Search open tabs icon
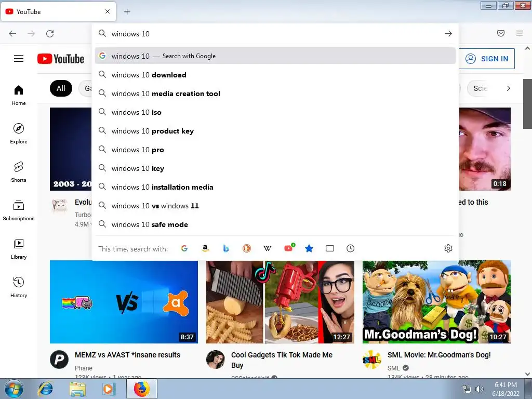 click(330, 248)
